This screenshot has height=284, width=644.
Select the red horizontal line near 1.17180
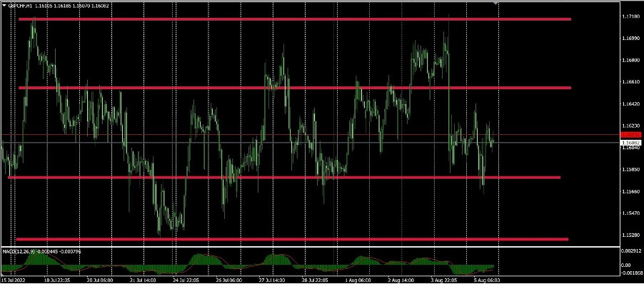pos(294,19)
